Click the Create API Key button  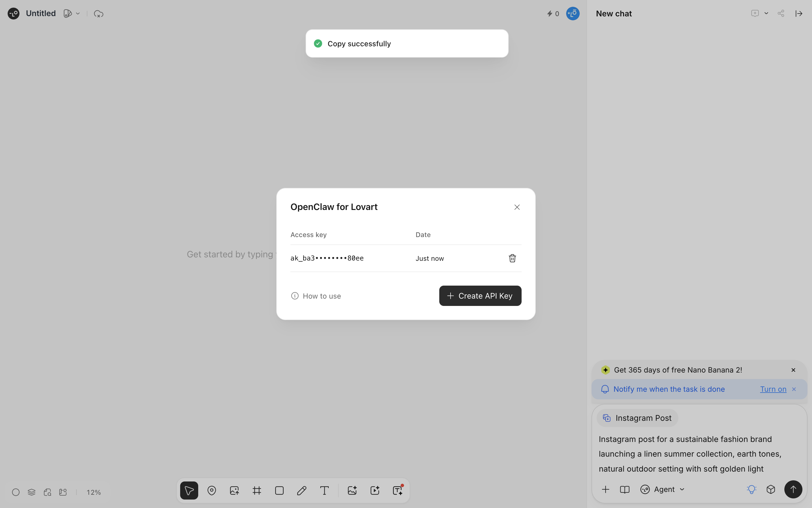[x=480, y=296]
